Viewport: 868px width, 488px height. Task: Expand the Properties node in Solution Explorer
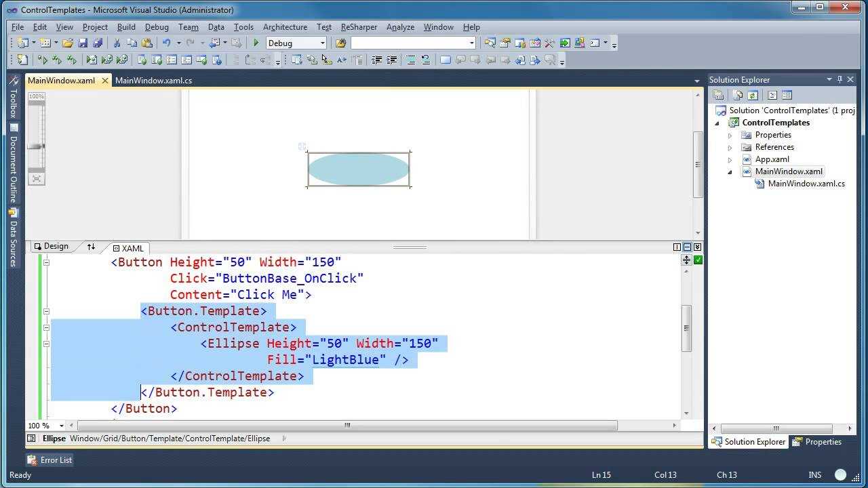730,135
